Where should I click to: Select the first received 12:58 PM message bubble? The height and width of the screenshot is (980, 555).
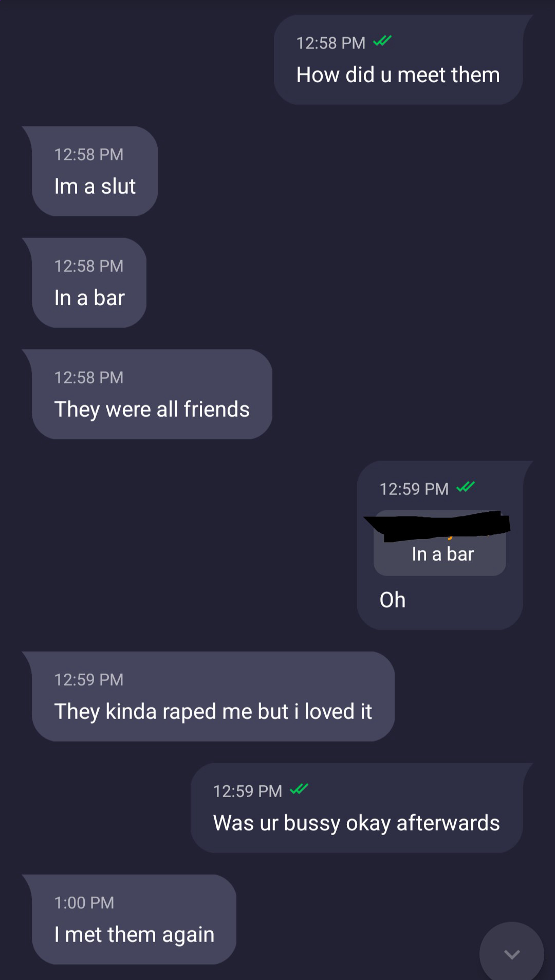click(90, 171)
